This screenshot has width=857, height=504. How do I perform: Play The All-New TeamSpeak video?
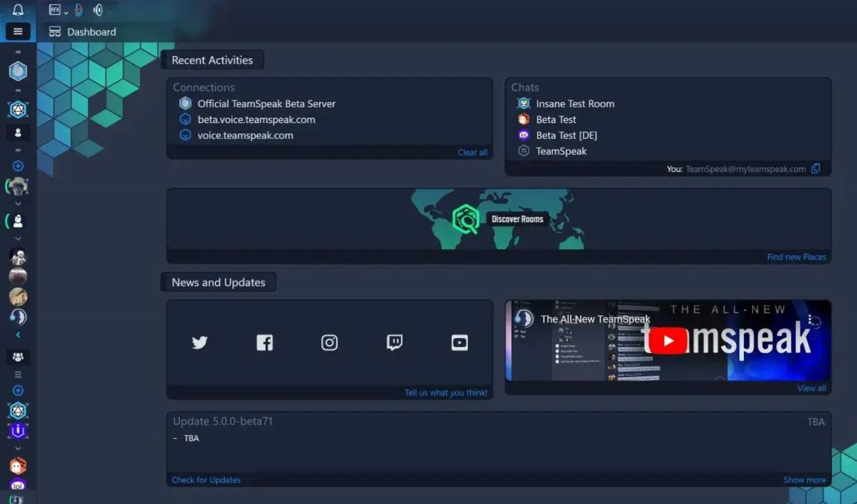coord(668,341)
